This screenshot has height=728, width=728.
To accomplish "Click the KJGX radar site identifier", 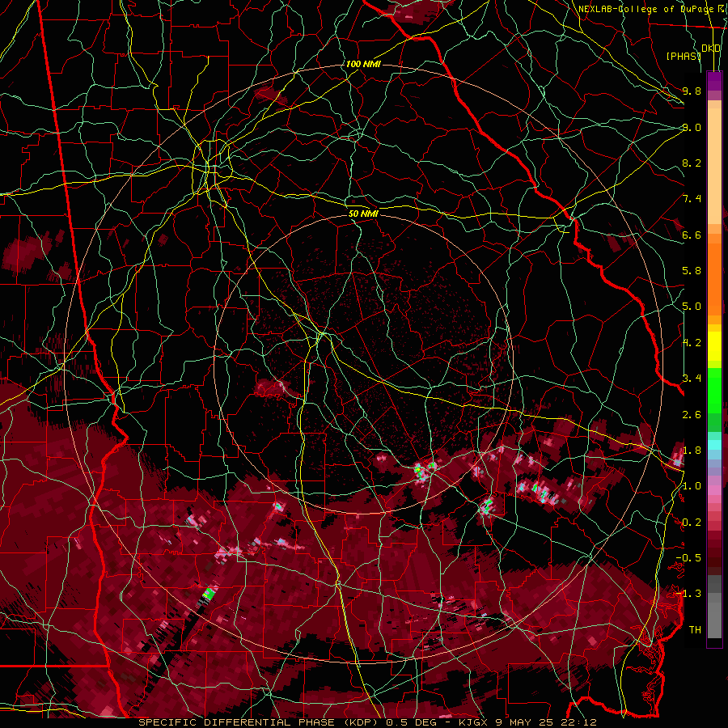I will click(472, 722).
